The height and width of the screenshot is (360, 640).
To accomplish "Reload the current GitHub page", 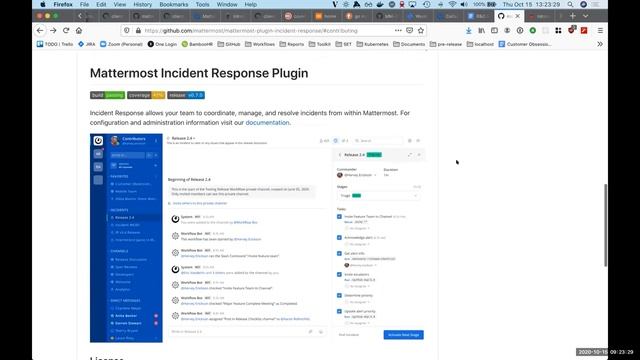I will [66, 31].
